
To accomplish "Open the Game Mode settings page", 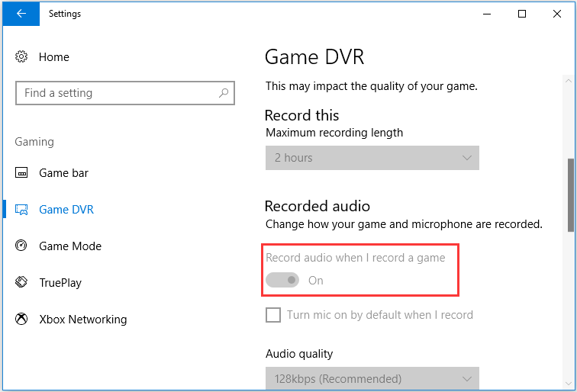I will pyautogui.click(x=70, y=246).
